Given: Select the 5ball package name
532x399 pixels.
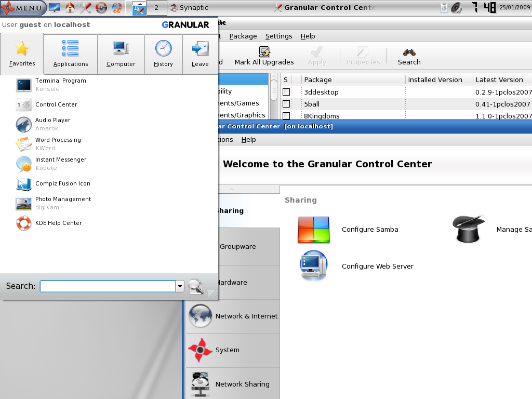Looking at the screenshot, I should (x=312, y=104).
